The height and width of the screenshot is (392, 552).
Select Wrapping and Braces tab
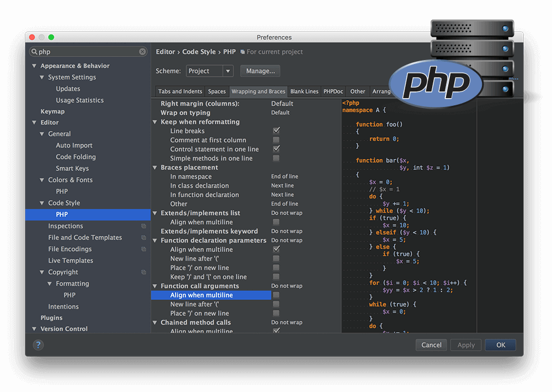click(x=258, y=92)
